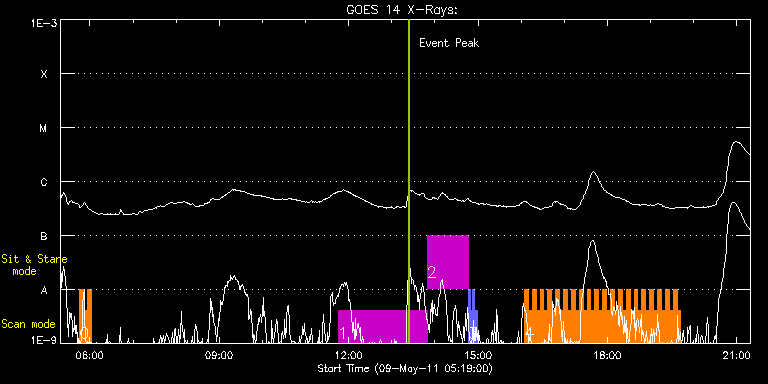Screen dimensions: 768x384
Task: Click the Event Peak label
Action: pos(449,43)
